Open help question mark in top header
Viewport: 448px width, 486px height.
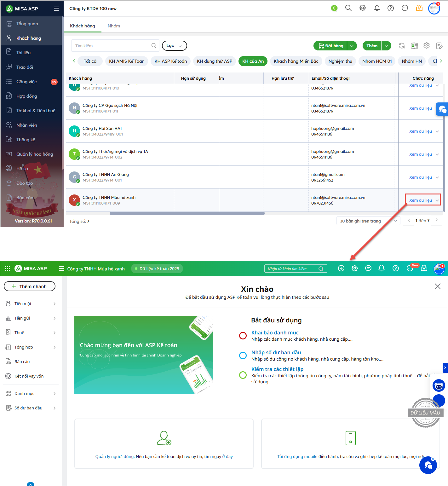click(391, 8)
